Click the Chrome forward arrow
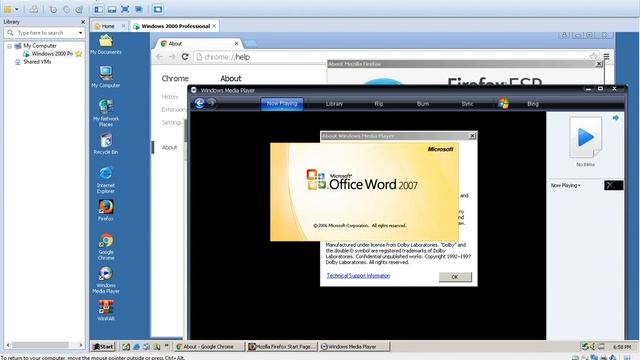The height and width of the screenshot is (360, 640). click(x=172, y=57)
